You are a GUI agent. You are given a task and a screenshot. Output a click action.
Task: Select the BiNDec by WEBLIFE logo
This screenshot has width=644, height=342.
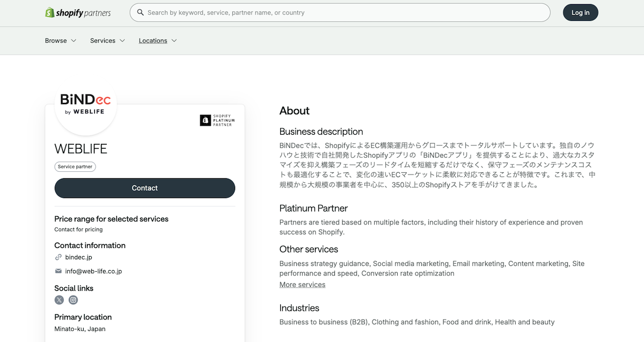click(86, 104)
